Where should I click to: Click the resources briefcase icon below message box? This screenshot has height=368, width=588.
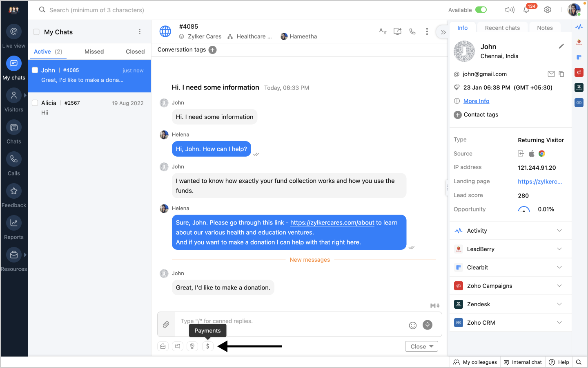[x=163, y=346]
